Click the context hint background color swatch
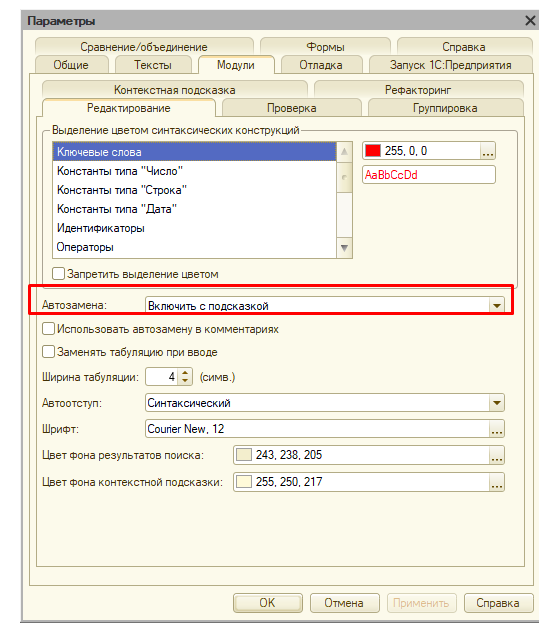Image resolution: width=539 pixels, height=644 pixels. pyautogui.click(x=244, y=482)
